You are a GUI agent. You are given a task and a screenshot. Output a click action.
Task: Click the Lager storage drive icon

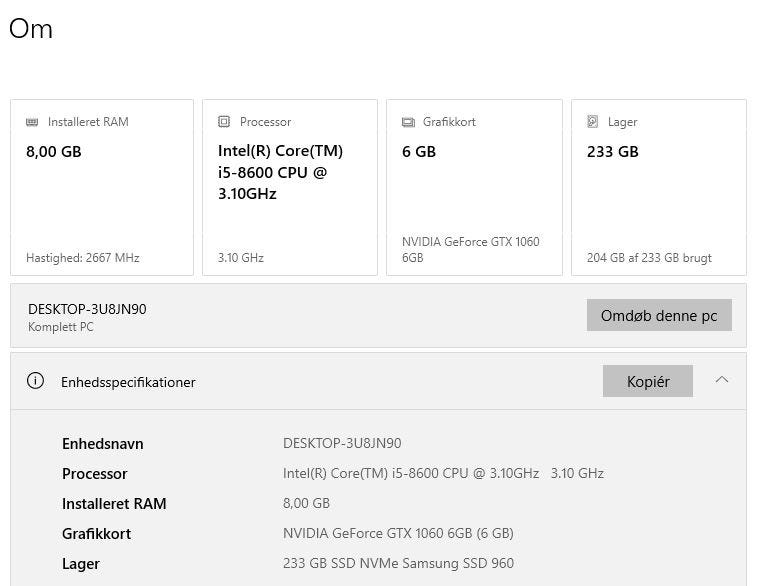(x=593, y=122)
